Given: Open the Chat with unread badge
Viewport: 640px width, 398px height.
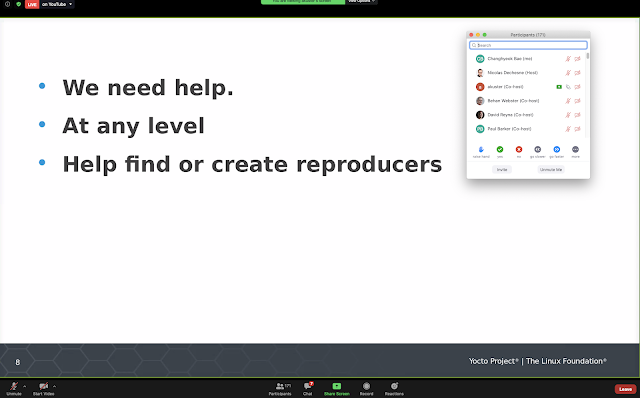Looking at the screenshot, I should pos(308,389).
